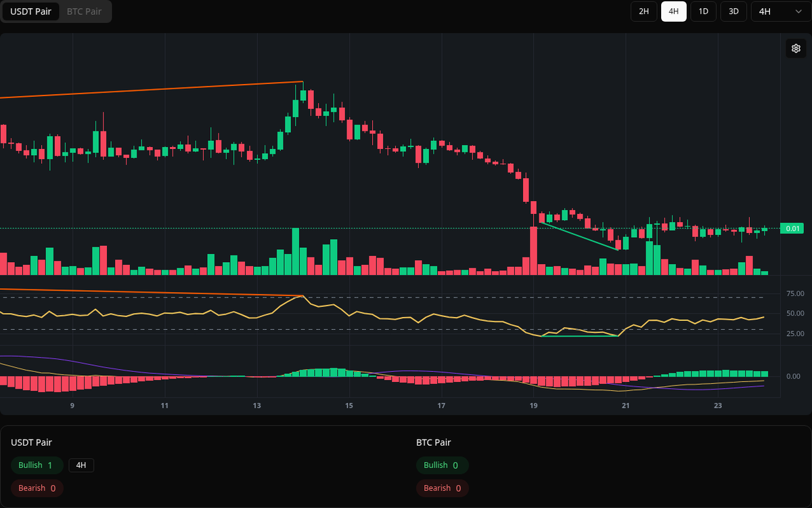Viewport: 812px width, 508px height.
Task: Click the Bearish 0 badge under BTC Pair
Action: [x=442, y=488]
